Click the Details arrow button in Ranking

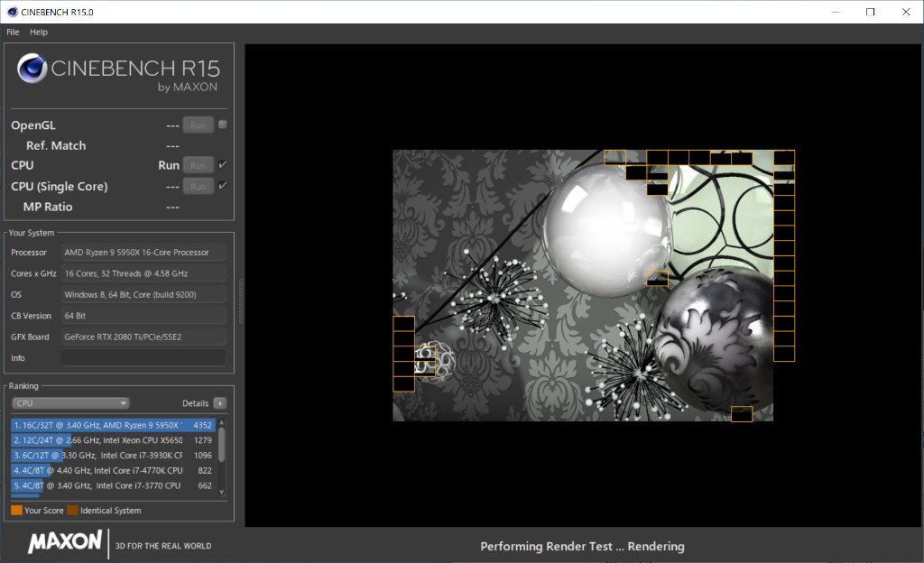coord(220,403)
